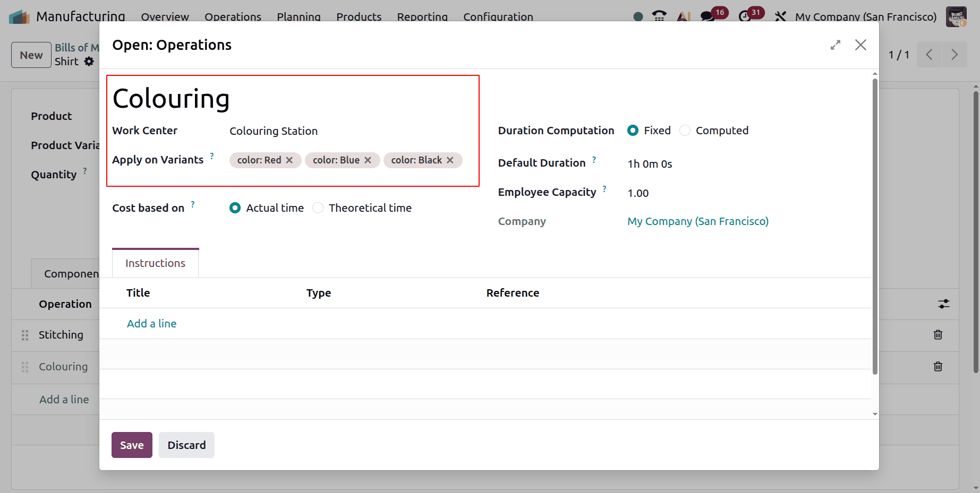Image resolution: width=980 pixels, height=493 pixels.
Task: Sort by the Type column header
Action: tap(319, 293)
